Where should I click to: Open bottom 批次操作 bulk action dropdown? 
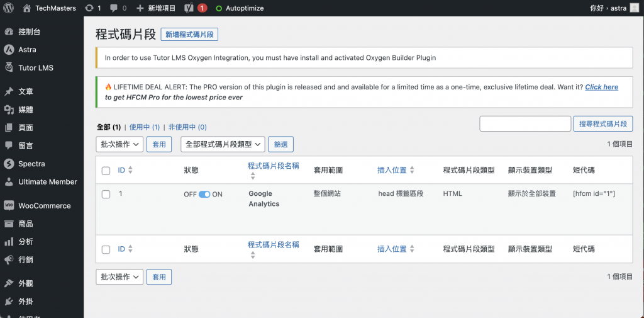coord(119,277)
